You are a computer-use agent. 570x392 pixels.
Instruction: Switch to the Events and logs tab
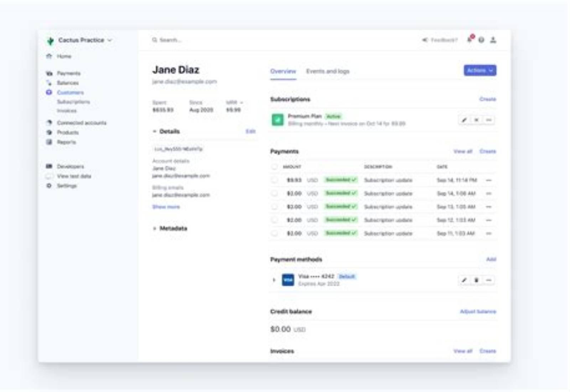[328, 71]
